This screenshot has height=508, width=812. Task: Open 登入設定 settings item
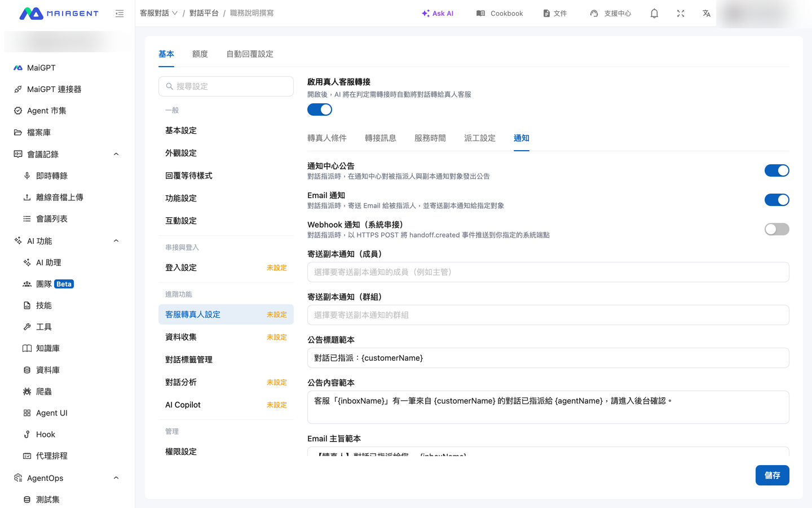(226, 268)
